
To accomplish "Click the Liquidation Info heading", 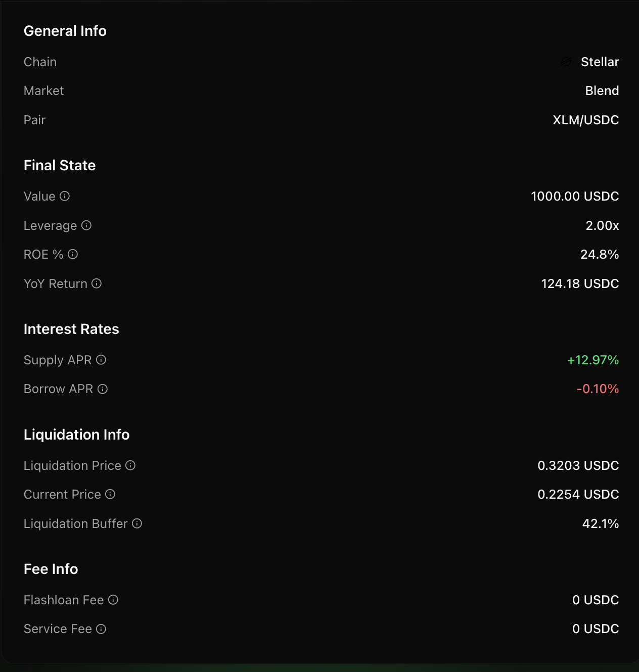I will (76, 435).
